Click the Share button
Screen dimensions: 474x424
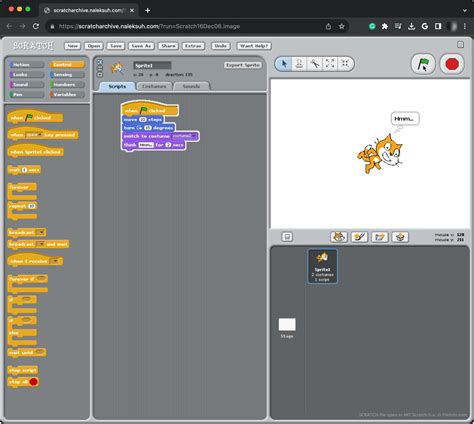168,46
